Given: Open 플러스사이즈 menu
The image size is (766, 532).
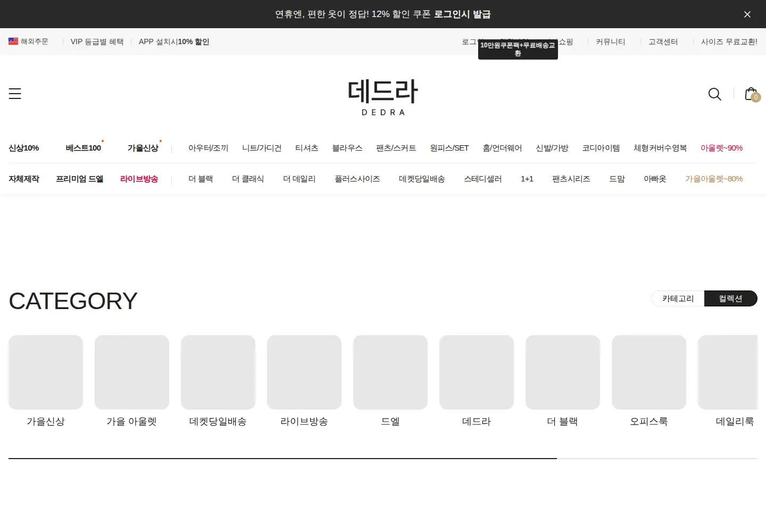Looking at the screenshot, I should pyautogui.click(x=357, y=179).
